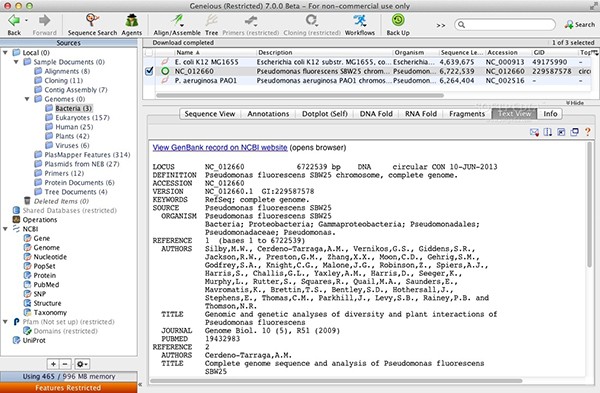Select the NCBI Gene database
The width and height of the screenshot is (600, 393).
37,238
